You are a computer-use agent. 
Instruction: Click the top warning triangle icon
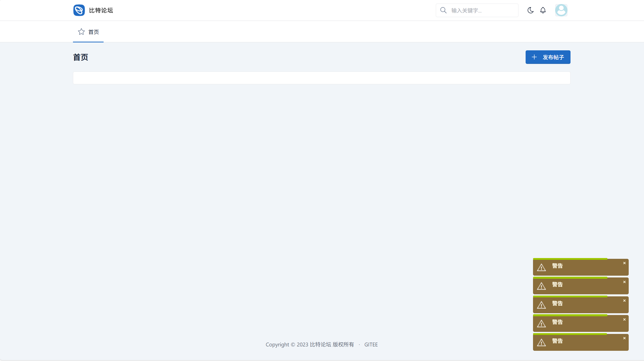(x=541, y=267)
